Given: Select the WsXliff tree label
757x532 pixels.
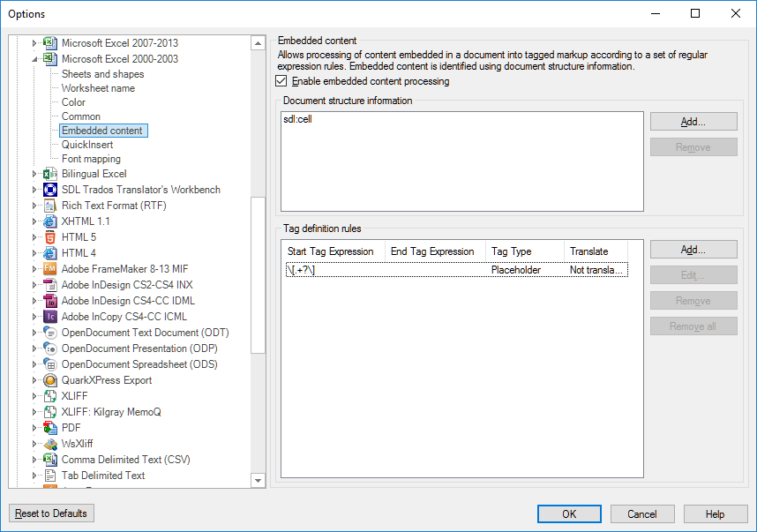Looking at the screenshot, I should coord(77,444).
